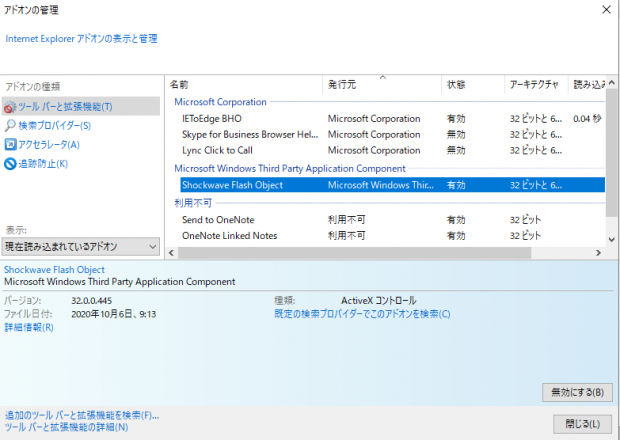Close the add-on management dialog window
The width and height of the screenshot is (620, 440).
(606, 9)
